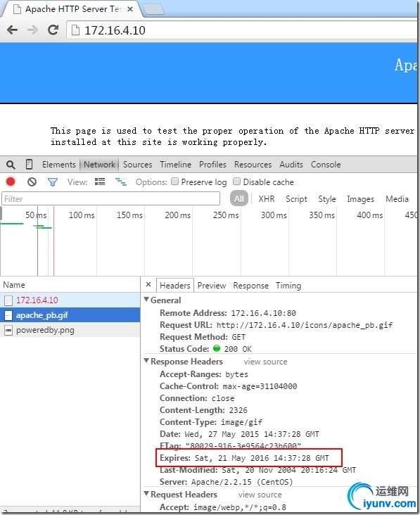Screen dimensions: 420x515
Task: Filter requests by Media
Action: tap(397, 199)
